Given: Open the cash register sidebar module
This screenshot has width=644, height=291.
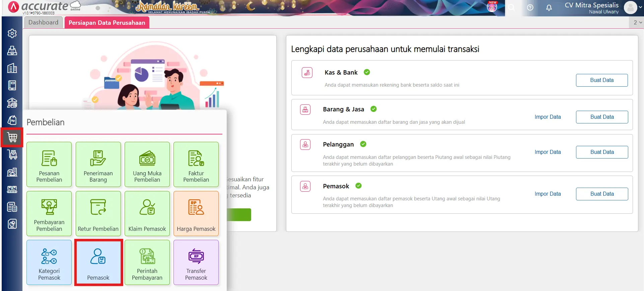Looking at the screenshot, I should pyautogui.click(x=12, y=51).
